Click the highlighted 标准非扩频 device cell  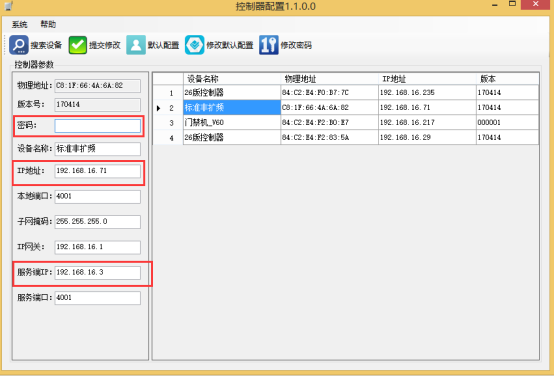[x=232, y=107]
